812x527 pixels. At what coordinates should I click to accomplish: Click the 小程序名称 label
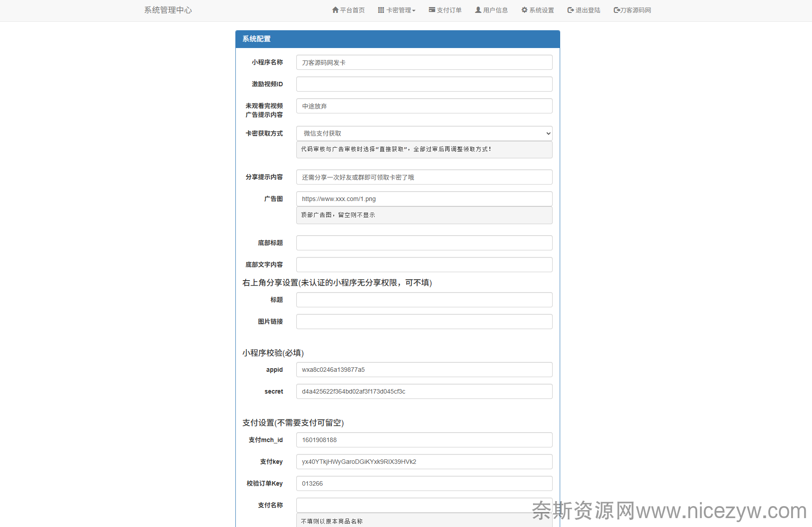click(x=267, y=62)
